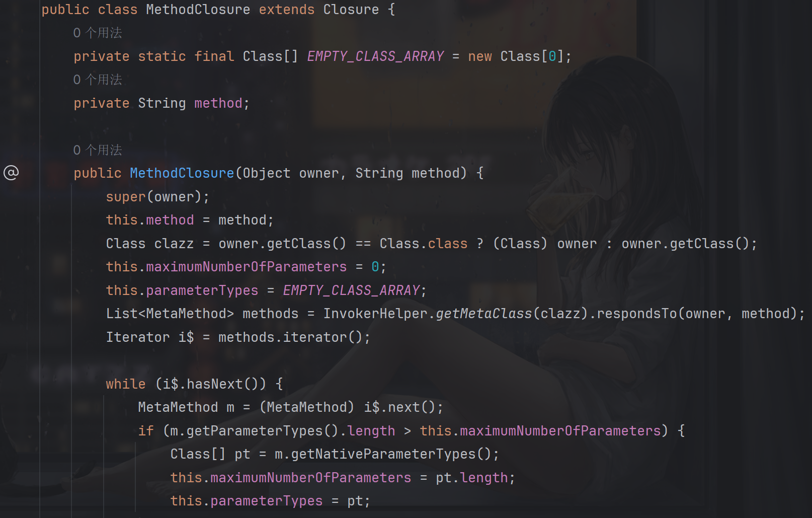Click the getParameterTypes call in if condition
This screenshot has height=518, width=812.
tap(255, 431)
